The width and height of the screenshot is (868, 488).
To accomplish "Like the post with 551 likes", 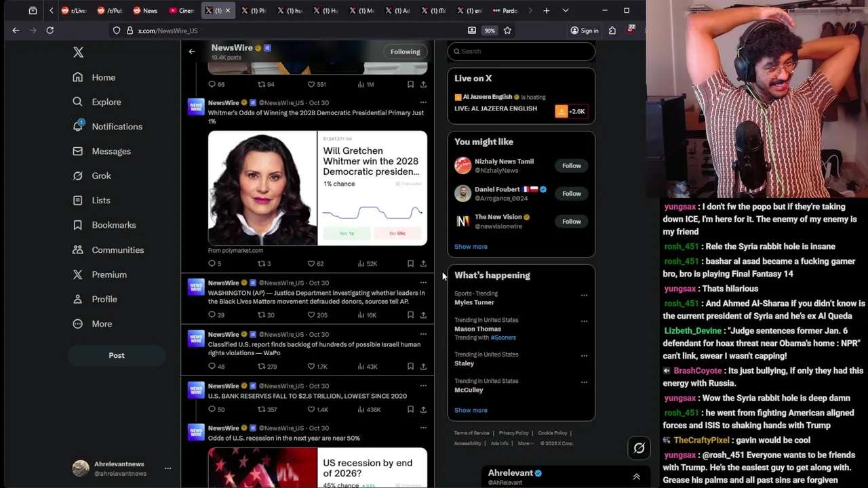I will pos(317,85).
